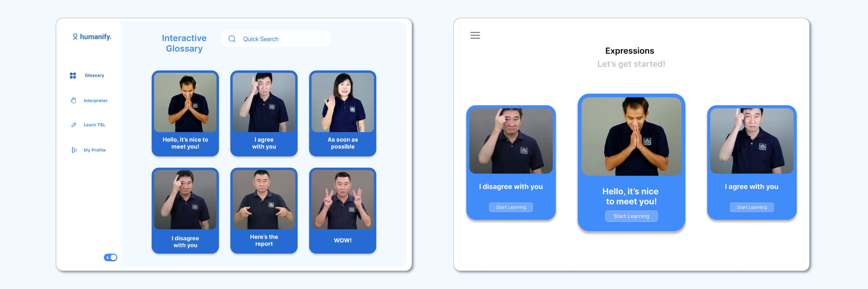
Task: Open the hamburger menu on the Expressions screen
Action: 475,35
